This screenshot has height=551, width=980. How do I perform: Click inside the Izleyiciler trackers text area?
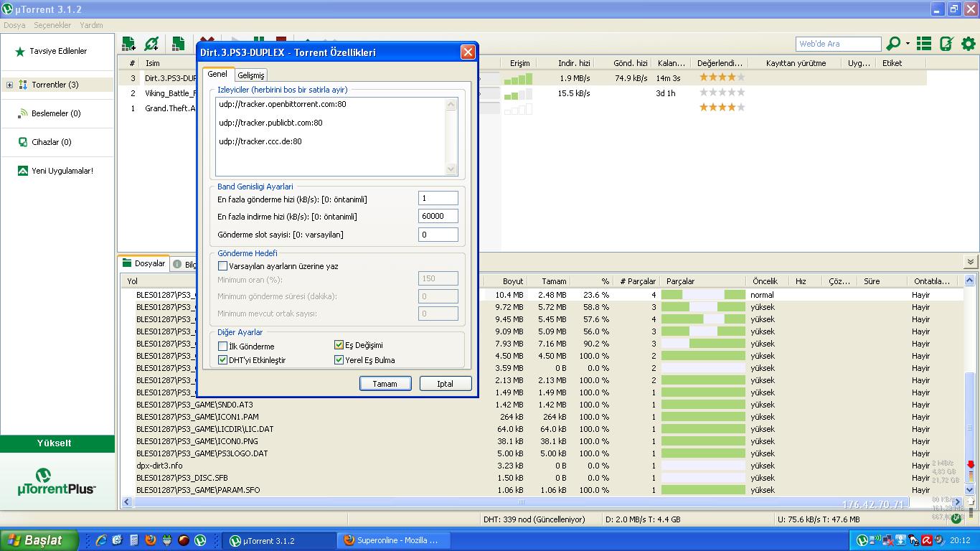pyautogui.click(x=331, y=136)
